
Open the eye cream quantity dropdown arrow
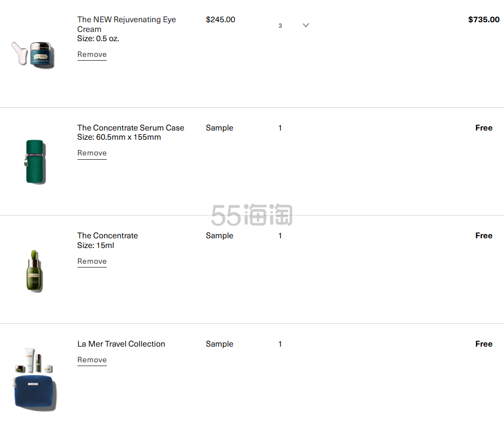306,25
